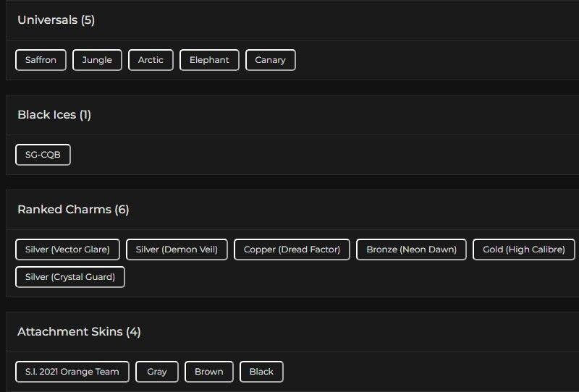Image resolution: width=579 pixels, height=392 pixels.
Task: Click the Black Ices (1) heading
Action: 54,115
